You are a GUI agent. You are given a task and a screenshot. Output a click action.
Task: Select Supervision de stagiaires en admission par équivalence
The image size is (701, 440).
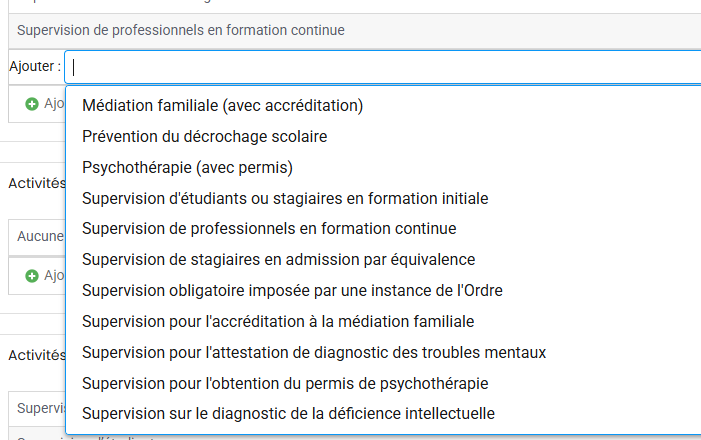pyautogui.click(x=278, y=259)
